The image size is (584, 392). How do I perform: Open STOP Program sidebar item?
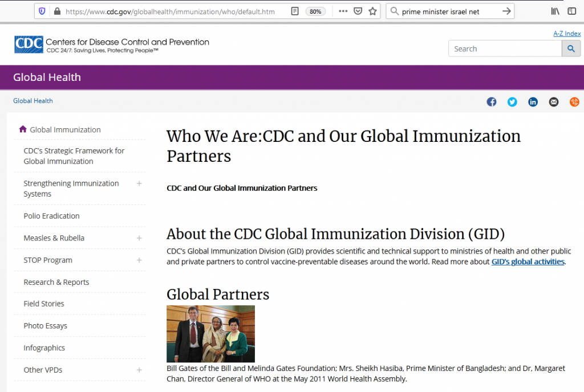tap(48, 260)
